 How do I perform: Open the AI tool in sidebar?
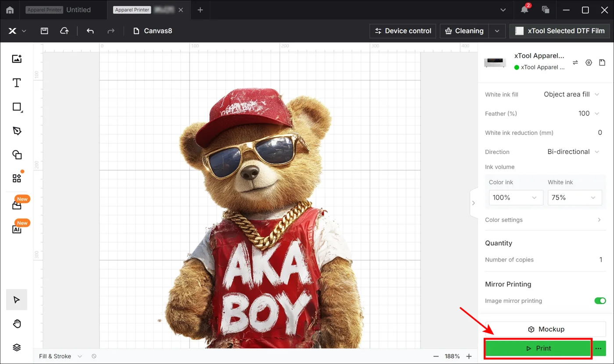click(x=17, y=229)
